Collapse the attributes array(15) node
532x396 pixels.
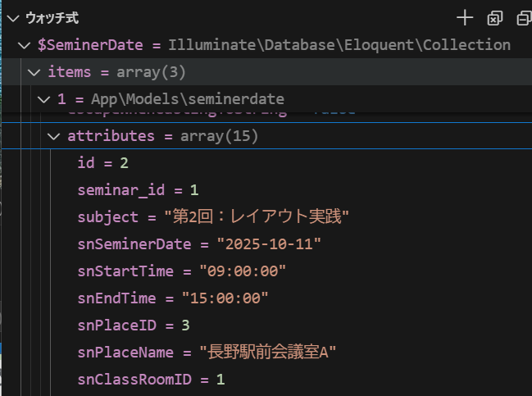pyautogui.click(x=53, y=136)
